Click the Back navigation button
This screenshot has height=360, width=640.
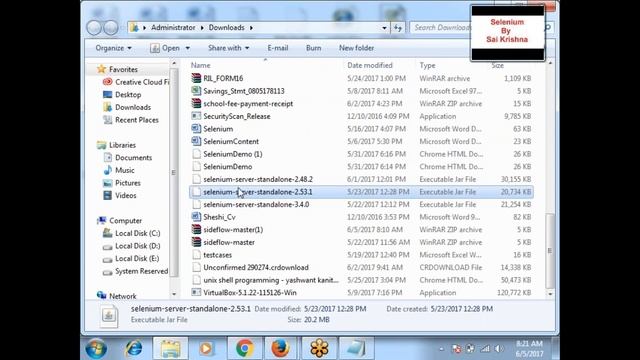coord(94,28)
